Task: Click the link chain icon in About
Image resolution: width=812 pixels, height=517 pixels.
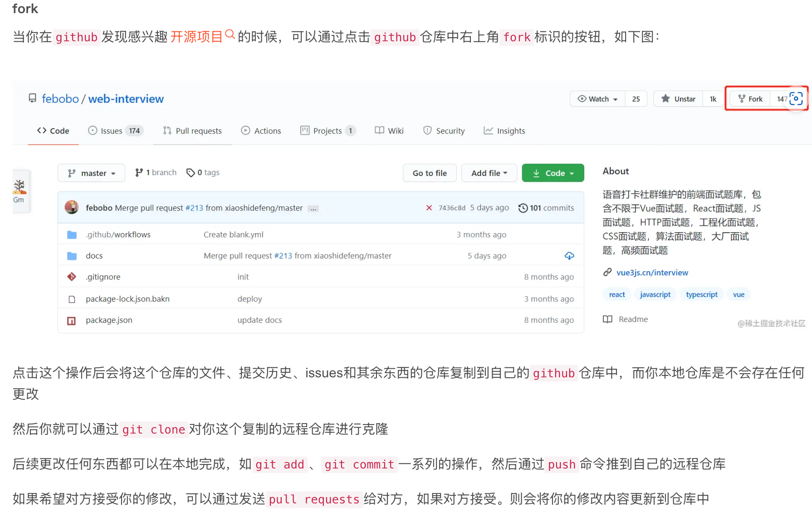Action: tap(607, 272)
